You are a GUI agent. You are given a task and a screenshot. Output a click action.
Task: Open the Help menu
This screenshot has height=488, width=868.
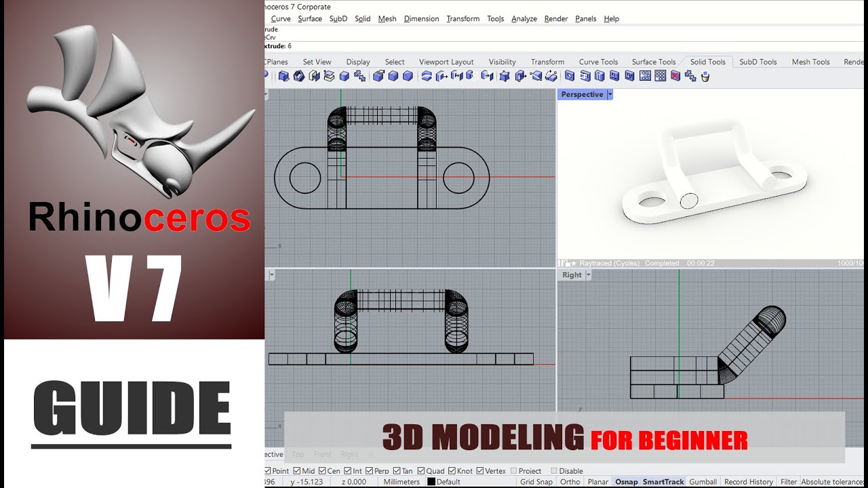pos(612,19)
